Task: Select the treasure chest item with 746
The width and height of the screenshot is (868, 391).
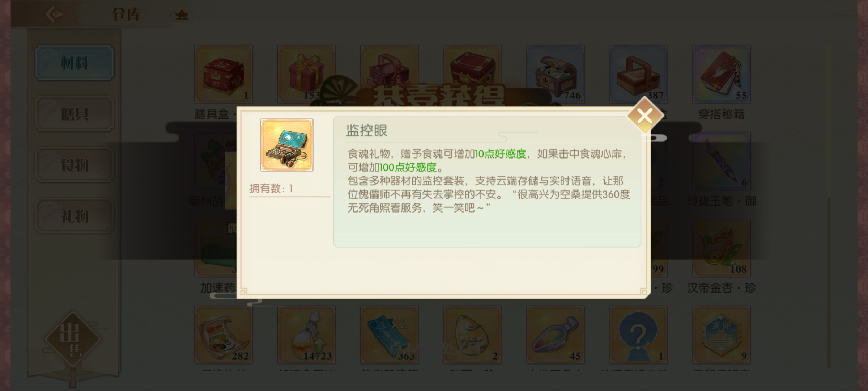Action: click(x=555, y=74)
